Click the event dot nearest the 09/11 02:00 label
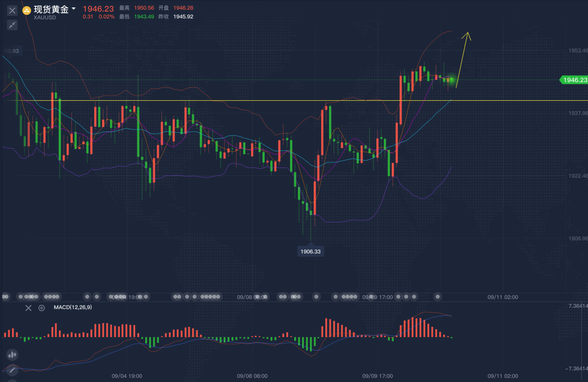The width and height of the screenshot is (588, 382). [438, 296]
